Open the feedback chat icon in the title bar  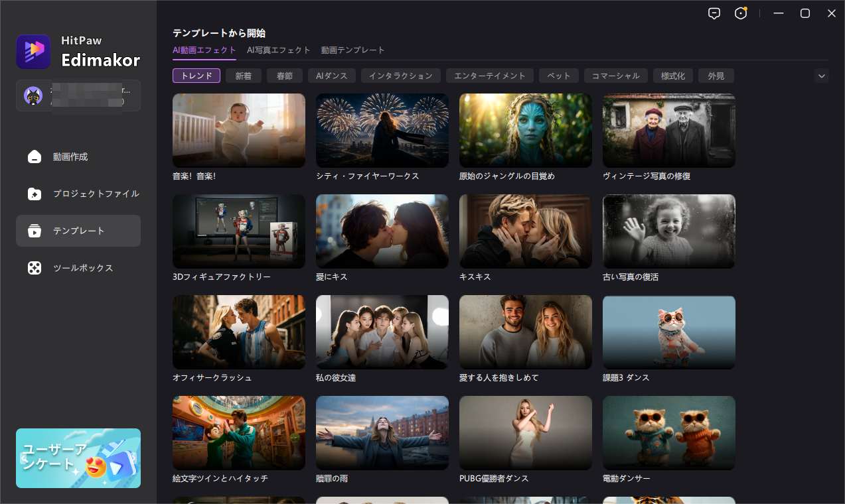pyautogui.click(x=714, y=13)
